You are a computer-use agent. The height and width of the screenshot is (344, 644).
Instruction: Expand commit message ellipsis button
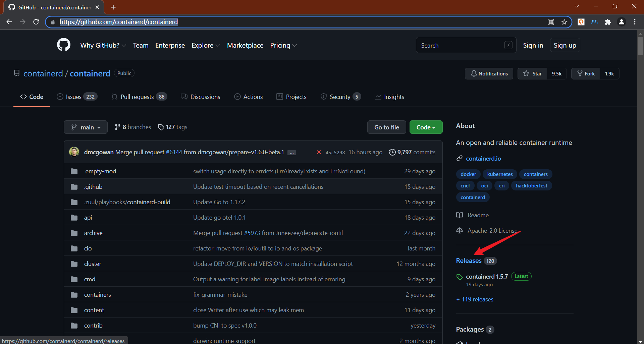(292, 153)
